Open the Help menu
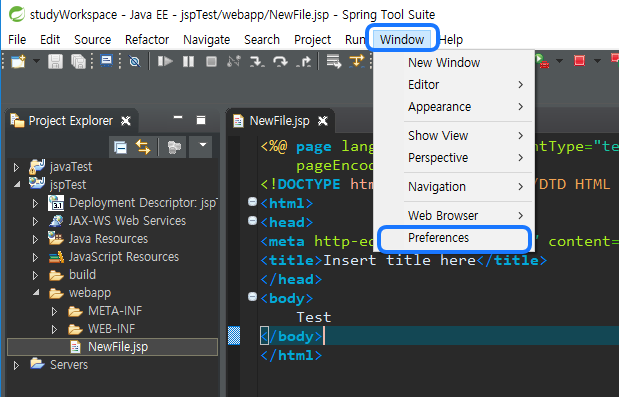This screenshot has width=619, height=397. [x=451, y=39]
